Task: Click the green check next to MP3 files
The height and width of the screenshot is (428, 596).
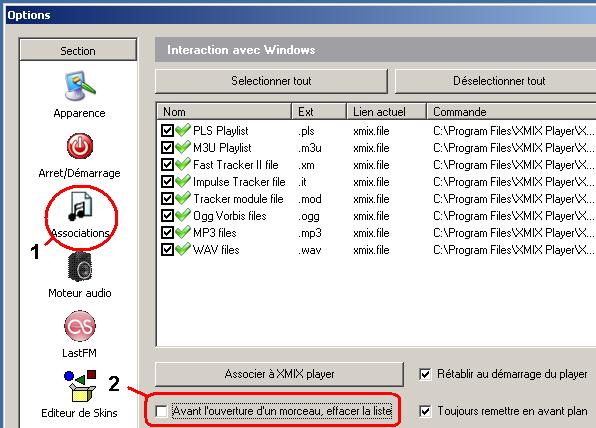Action: pos(183,232)
